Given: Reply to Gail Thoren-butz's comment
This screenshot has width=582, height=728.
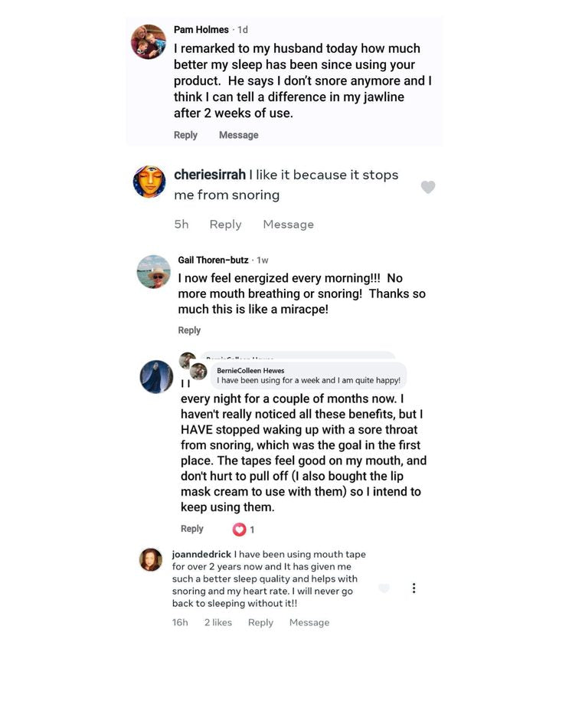Looking at the screenshot, I should (189, 330).
